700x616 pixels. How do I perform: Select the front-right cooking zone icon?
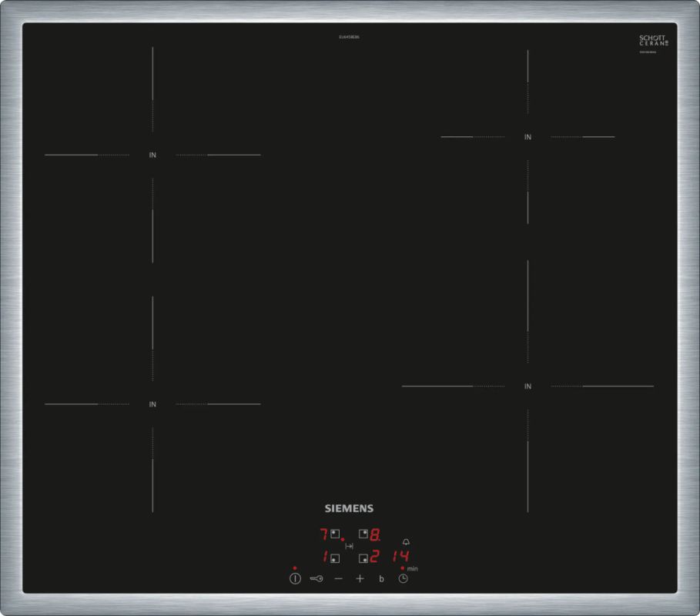pos(363,557)
